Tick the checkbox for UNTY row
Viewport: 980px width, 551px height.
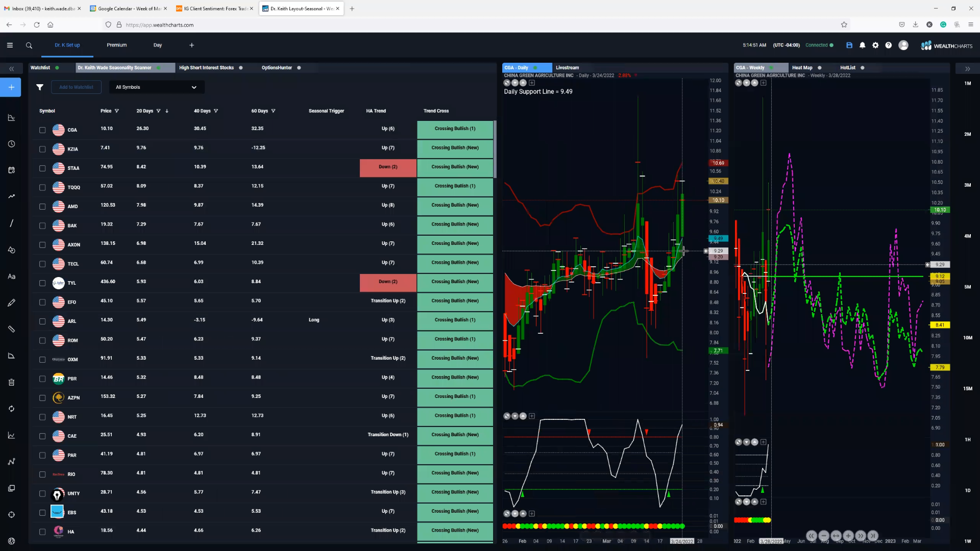[42, 494]
